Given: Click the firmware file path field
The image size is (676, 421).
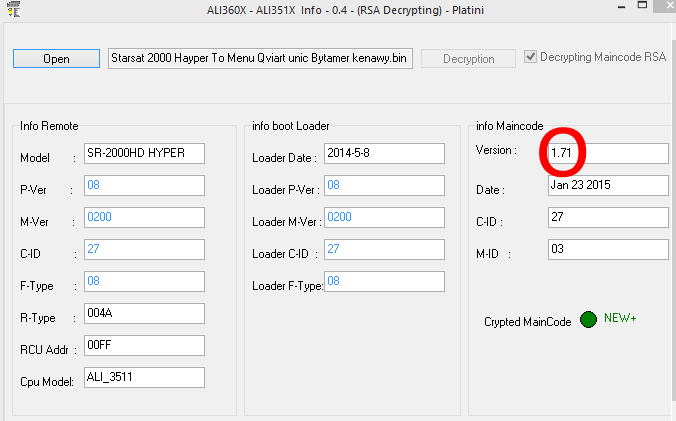Looking at the screenshot, I should click(x=260, y=59).
